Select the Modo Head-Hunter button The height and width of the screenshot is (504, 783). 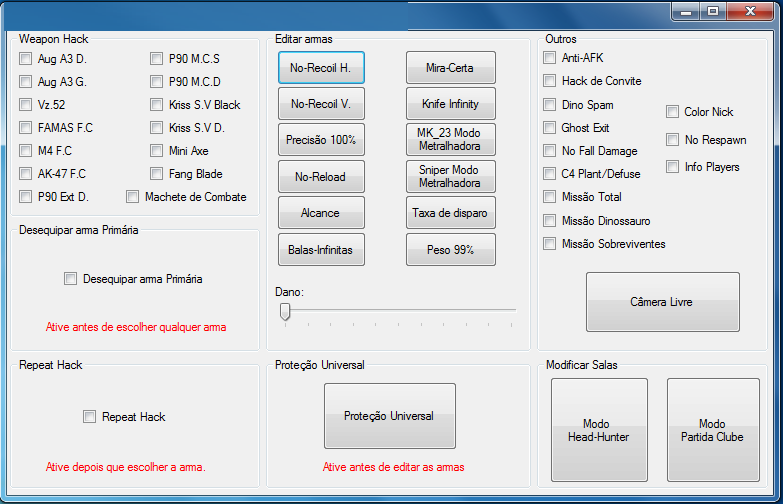point(599,430)
